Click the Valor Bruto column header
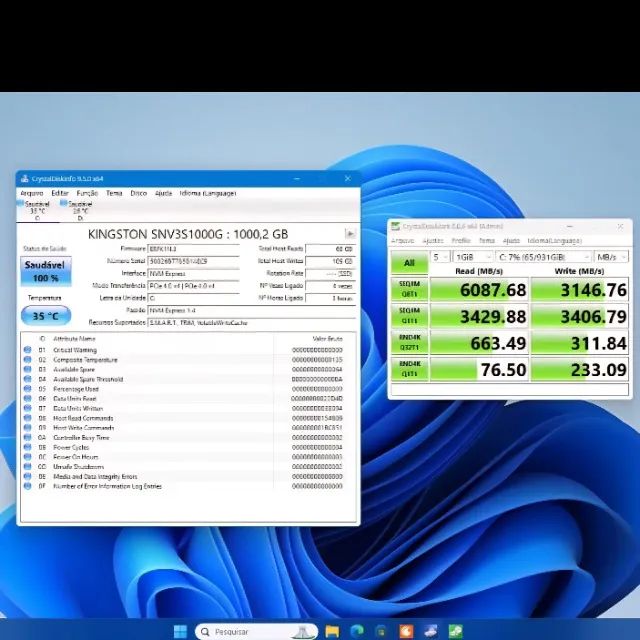 (x=327, y=339)
